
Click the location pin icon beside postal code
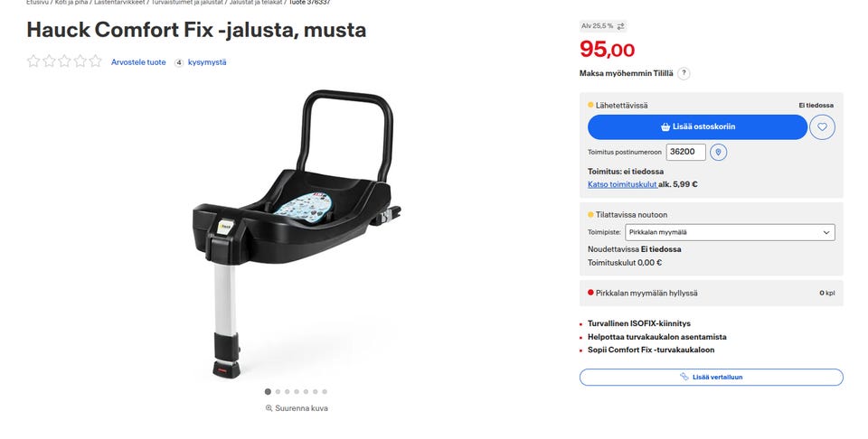click(x=718, y=152)
